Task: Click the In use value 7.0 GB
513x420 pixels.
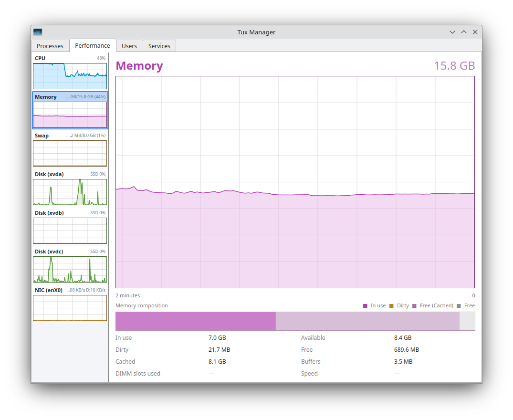Action: coord(217,337)
